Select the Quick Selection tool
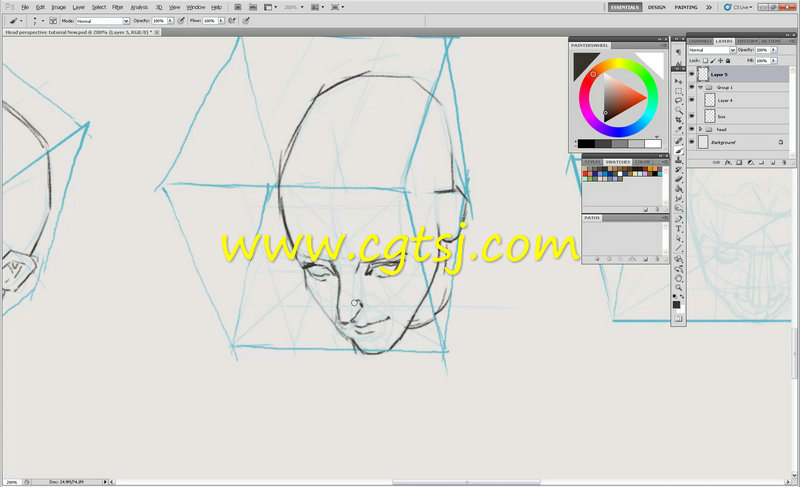This screenshot has width=800, height=487. tap(678, 110)
